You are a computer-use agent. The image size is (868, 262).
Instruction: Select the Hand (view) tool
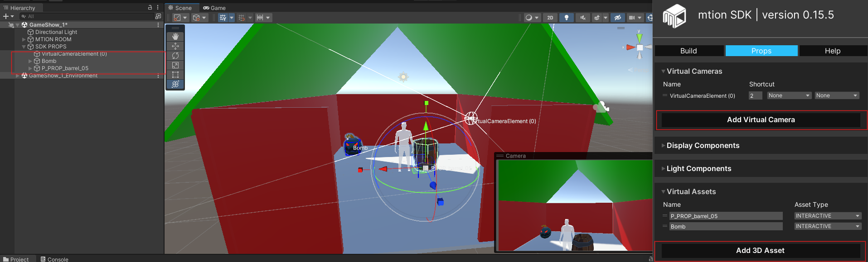pos(175,37)
